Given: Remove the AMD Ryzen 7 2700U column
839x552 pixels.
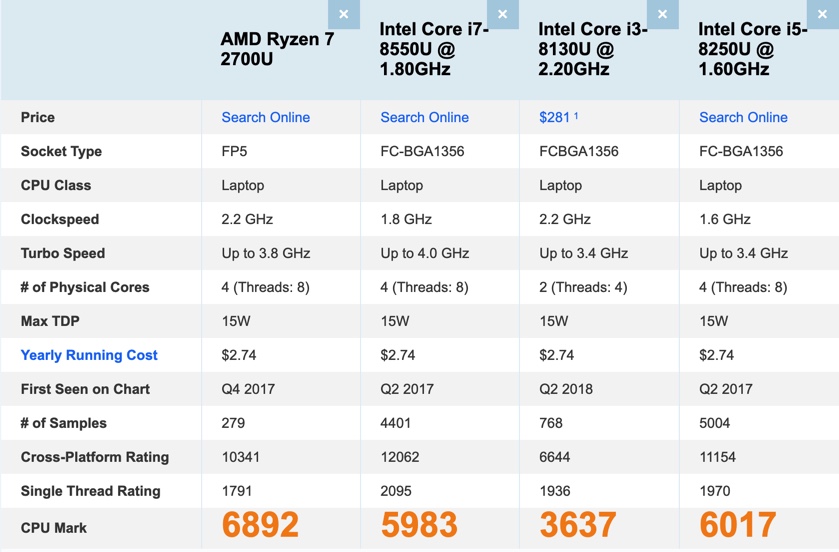Looking at the screenshot, I should (x=343, y=14).
